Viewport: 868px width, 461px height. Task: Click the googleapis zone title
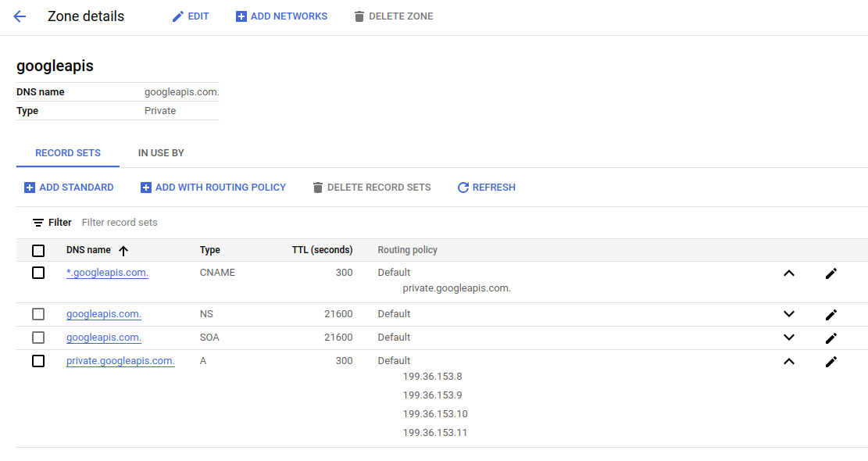55,66
